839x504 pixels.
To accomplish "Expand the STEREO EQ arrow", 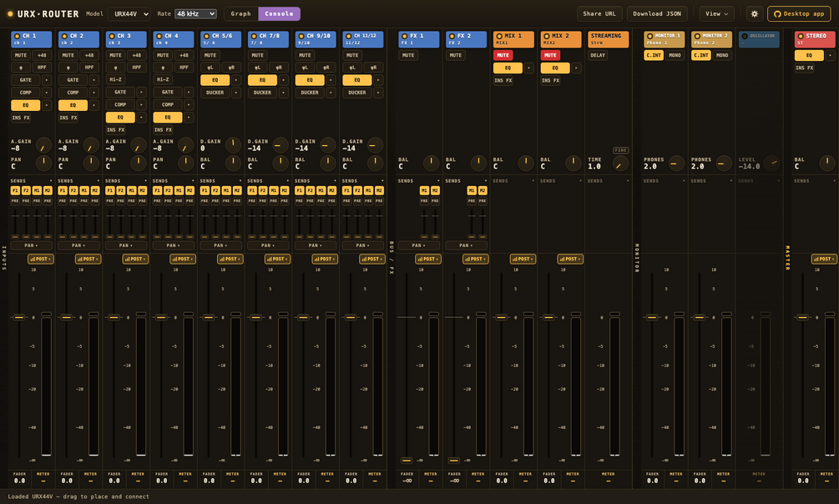I will [830, 55].
